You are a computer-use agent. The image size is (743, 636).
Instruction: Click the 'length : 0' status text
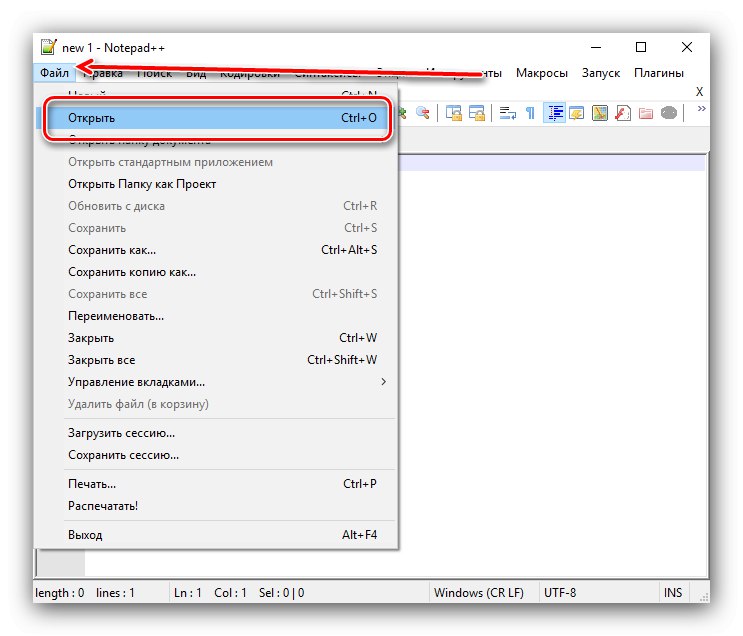coord(60,593)
